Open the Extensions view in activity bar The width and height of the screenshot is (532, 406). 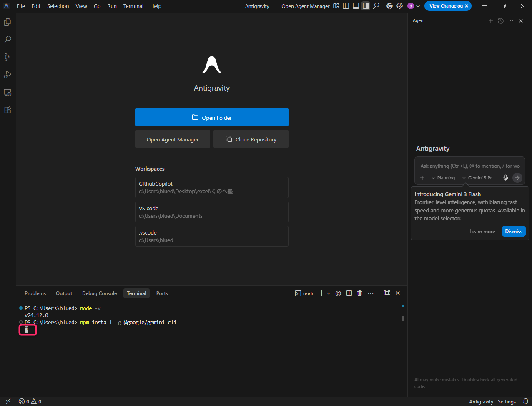coord(8,110)
